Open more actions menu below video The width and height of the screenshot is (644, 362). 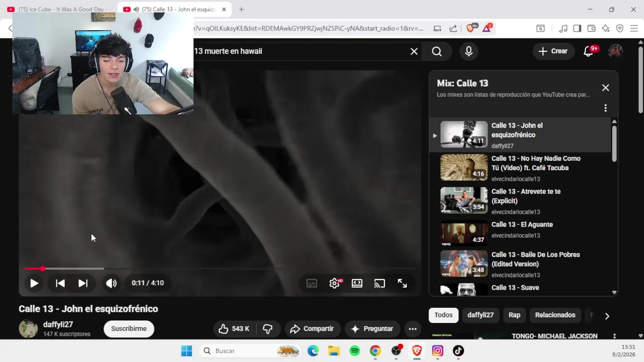tap(413, 329)
